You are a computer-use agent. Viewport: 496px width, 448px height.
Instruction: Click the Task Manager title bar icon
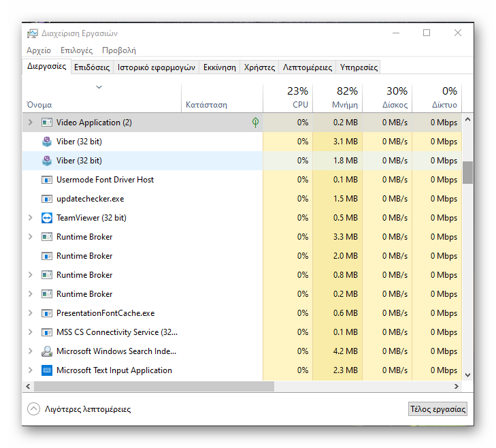(x=32, y=33)
